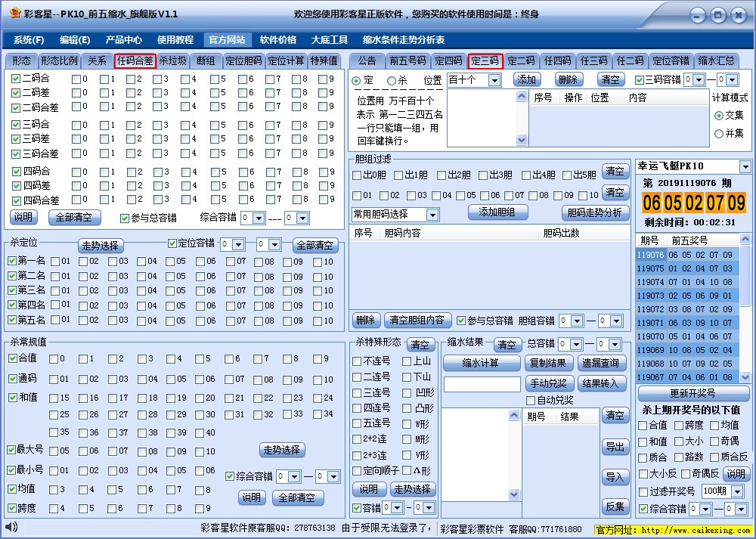Click 反集 below 导入
Viewport: 756px width, 539px height.
coord(616,507)
